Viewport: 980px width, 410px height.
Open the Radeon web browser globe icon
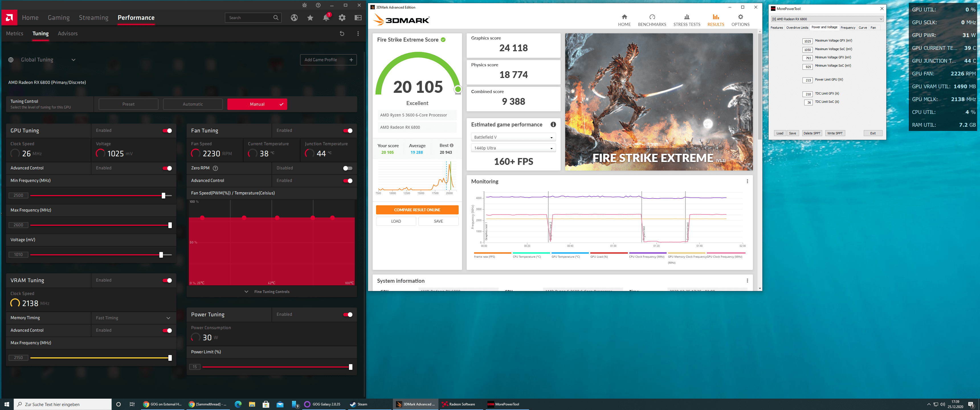[294, 17]
